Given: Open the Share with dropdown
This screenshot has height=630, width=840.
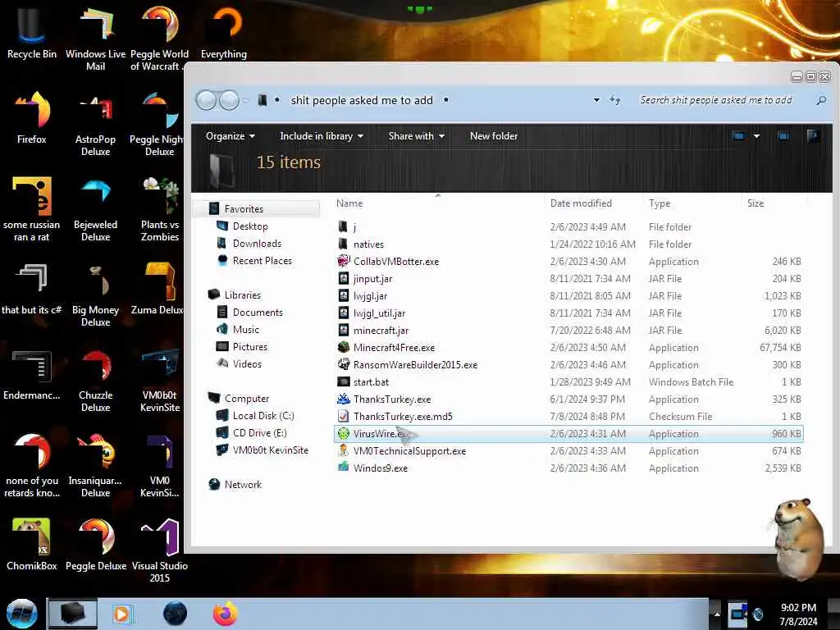Looking at the screenshot, I should pos(416,136).
